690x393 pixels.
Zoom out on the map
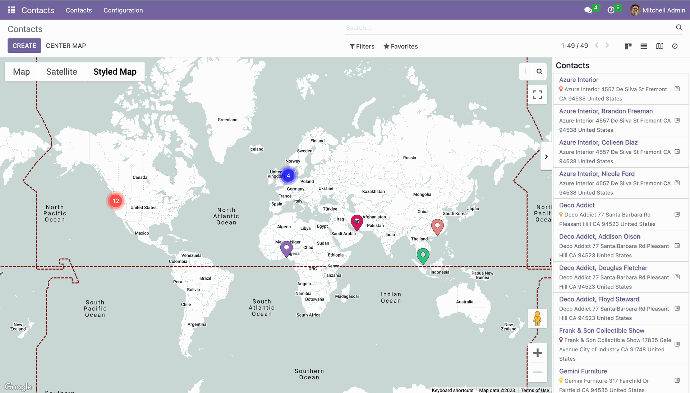pos(537,372)
